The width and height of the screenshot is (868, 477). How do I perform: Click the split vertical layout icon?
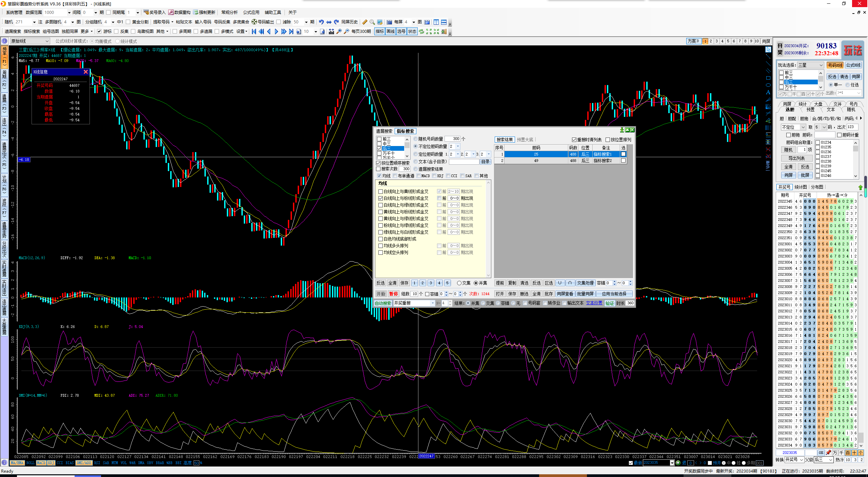point(436,22)
